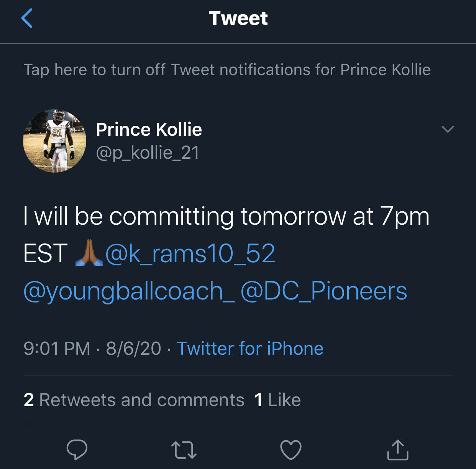Open the Prince Kollie display name
The image size is (476, 469).
point(149,130)
